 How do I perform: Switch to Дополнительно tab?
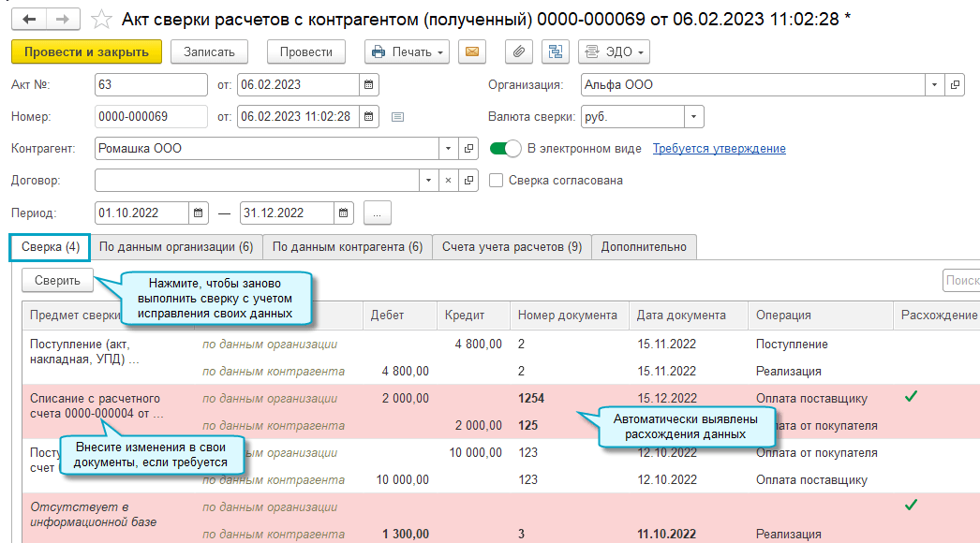coord(644,247)
